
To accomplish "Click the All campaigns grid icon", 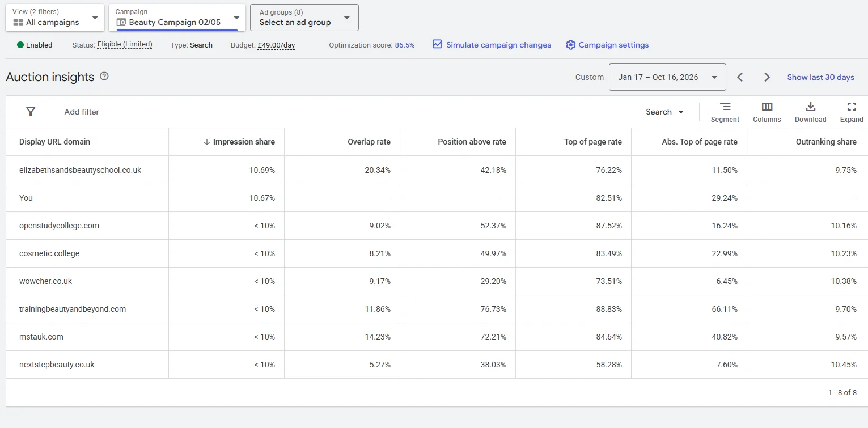I will (18, 23).
